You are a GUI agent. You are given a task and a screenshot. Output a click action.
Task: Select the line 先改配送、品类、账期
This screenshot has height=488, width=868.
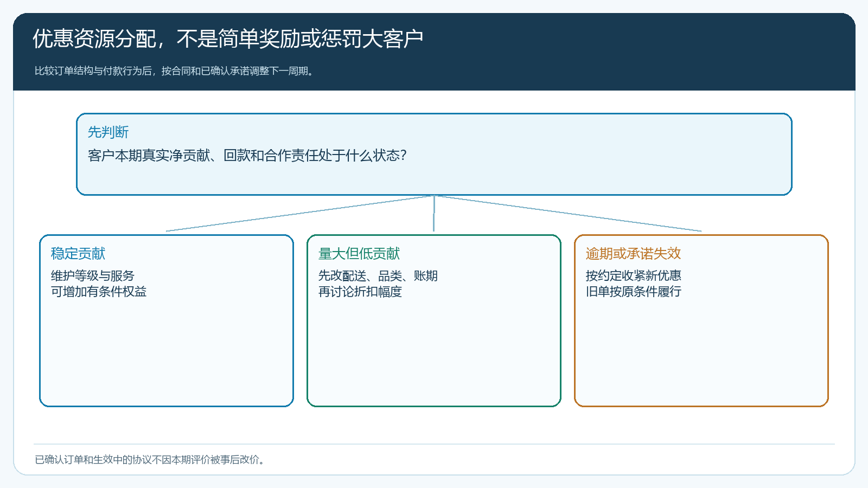[x=378, y=276]
